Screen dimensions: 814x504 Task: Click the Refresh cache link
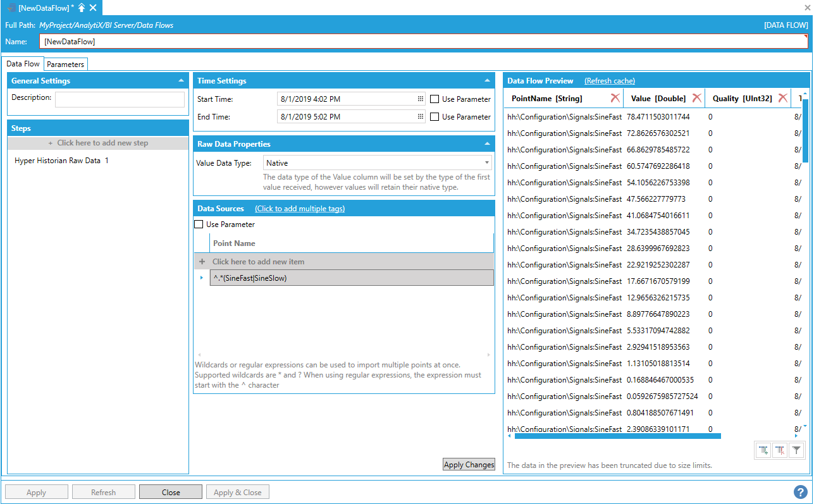coord(609,81)
